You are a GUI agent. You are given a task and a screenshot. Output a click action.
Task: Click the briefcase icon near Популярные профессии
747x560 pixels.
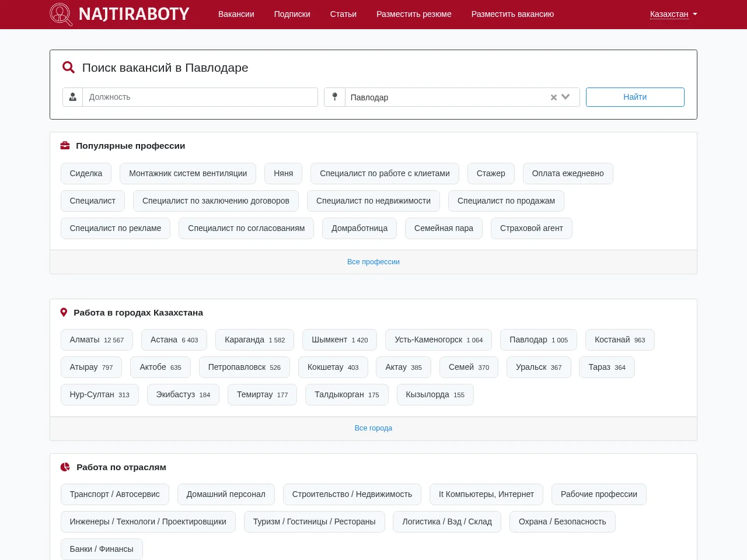pos(65,146)
